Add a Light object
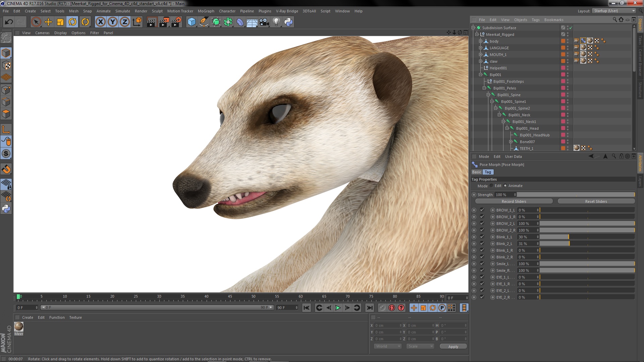 (276, 22)
